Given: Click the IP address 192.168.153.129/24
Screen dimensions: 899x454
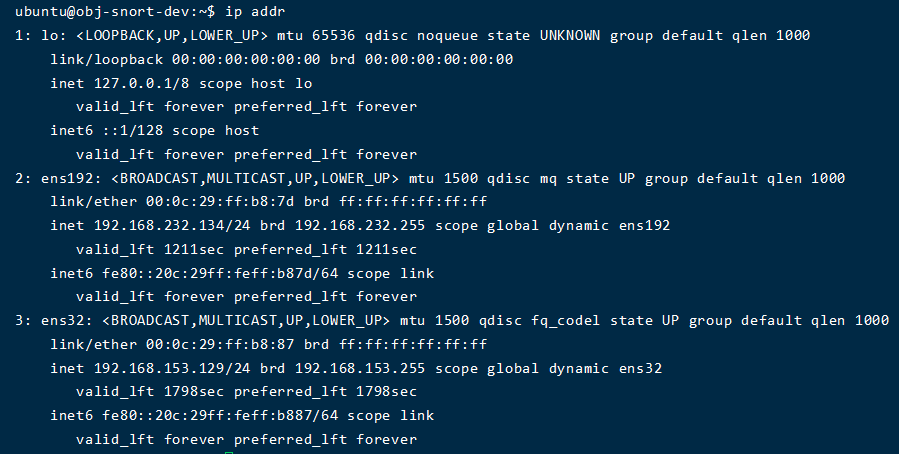Looking at the screenshot, I should click(x=172, y=368).
